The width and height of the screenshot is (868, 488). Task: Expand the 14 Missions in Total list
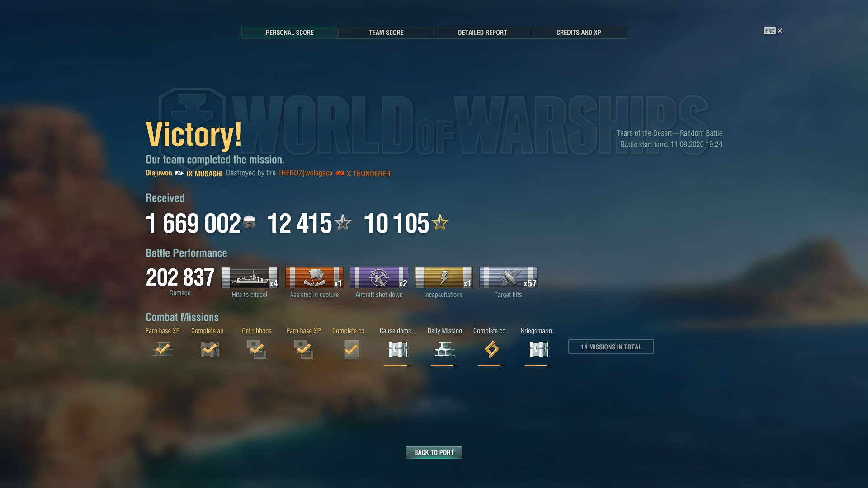point(611,347)
